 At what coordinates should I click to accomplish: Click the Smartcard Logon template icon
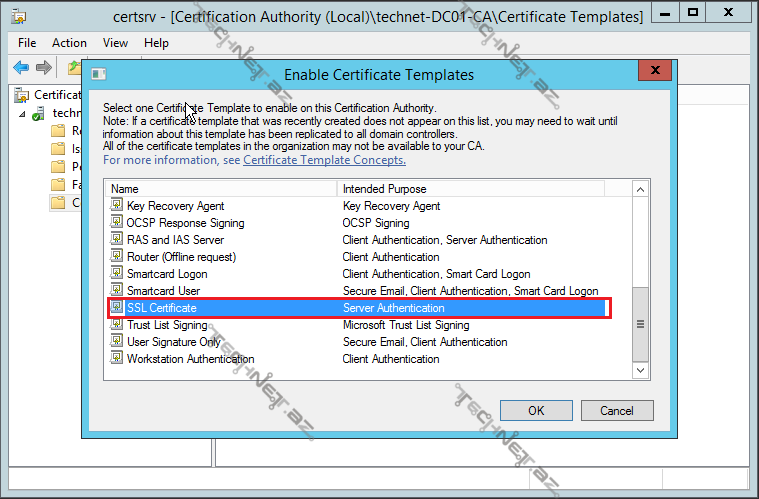coord(116,274)
